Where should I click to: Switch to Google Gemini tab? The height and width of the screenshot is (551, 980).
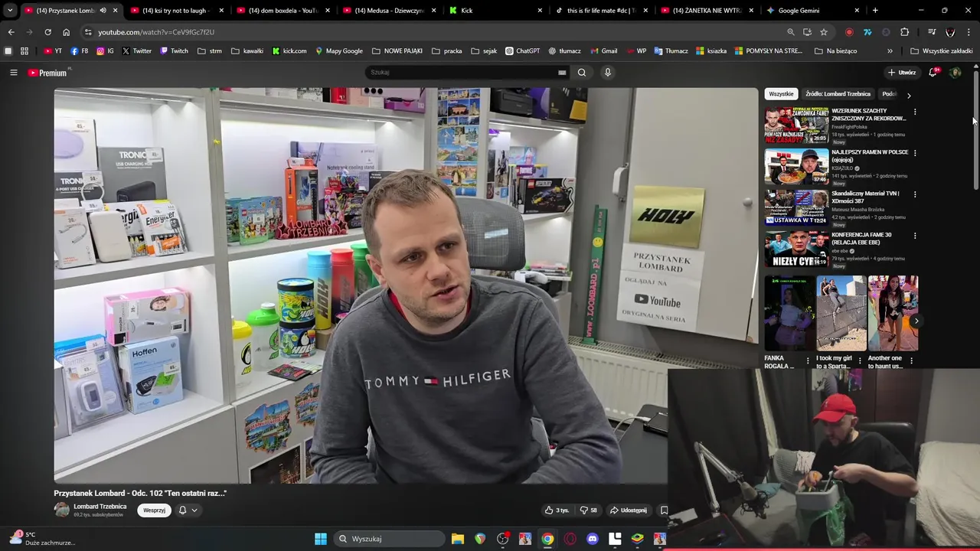point(814,11)
